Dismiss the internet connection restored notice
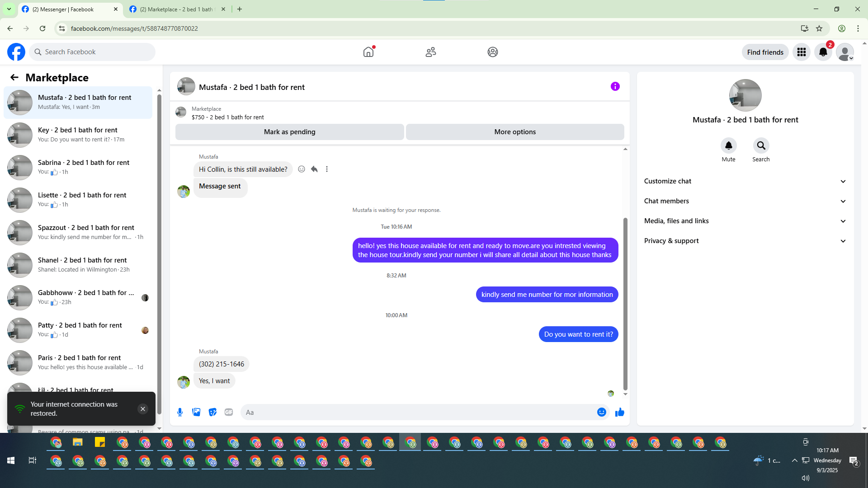This screenshot has height=488, width=868. click(x=143, y=409)
